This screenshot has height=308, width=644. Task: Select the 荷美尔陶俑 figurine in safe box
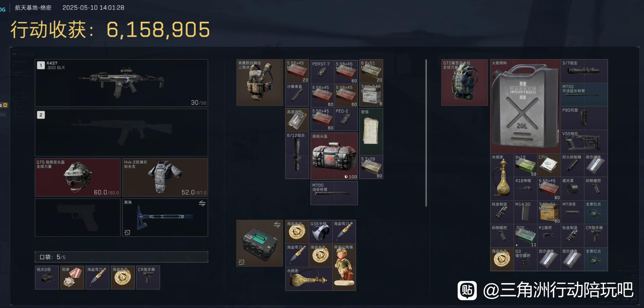click(x=344, y=267)
